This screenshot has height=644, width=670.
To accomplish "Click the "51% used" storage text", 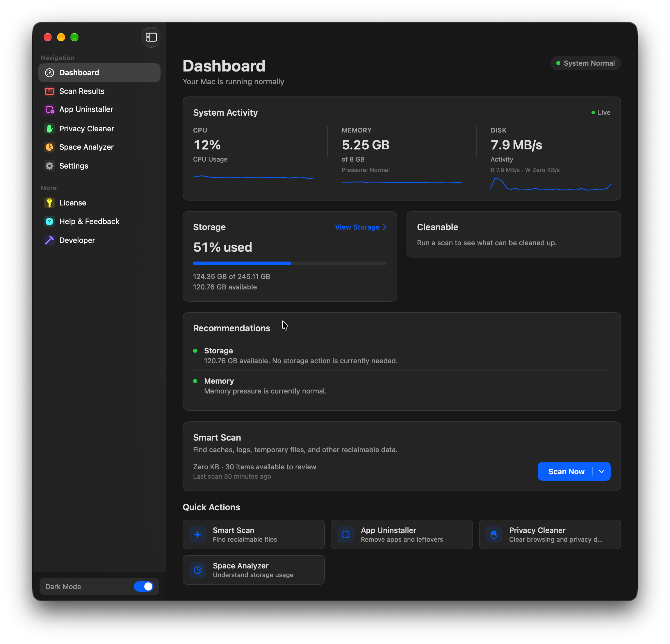I will pos(222,247).
